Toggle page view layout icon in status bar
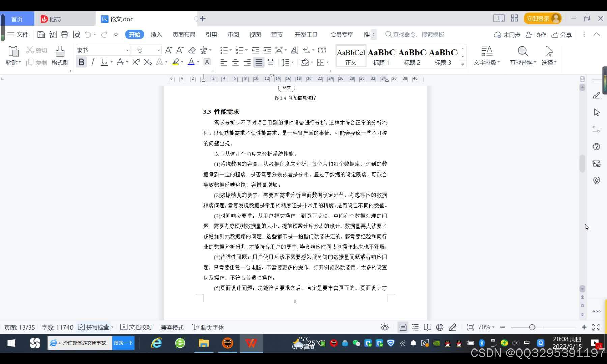The image size is (607, 364). [x=403, y=327]
